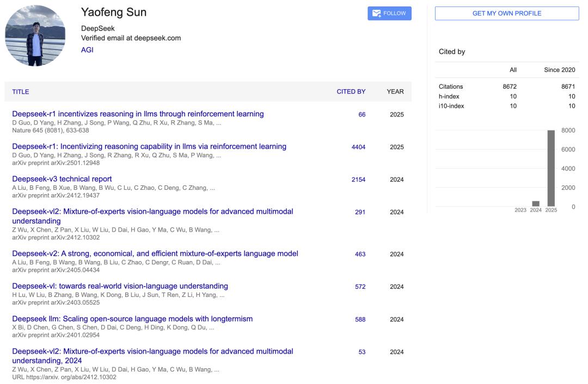Click the i10-index metric label
Viewport: 588px width, 384px height.
coord(451,106)
